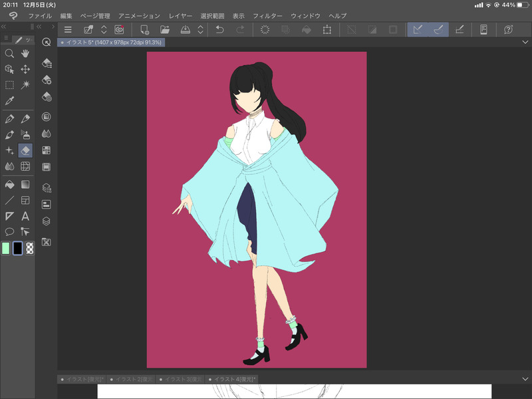Switch to the イラスト4 canvas tab
Screen dimensions: 532x399
coord(233,379)
